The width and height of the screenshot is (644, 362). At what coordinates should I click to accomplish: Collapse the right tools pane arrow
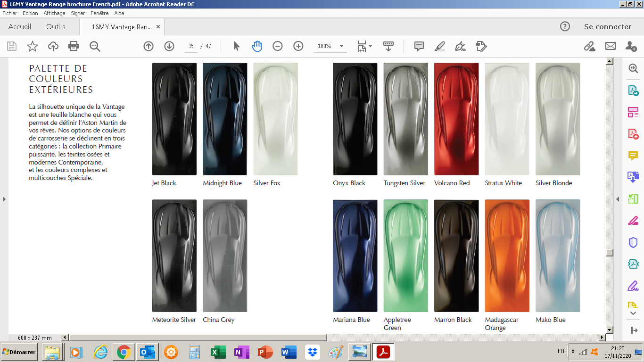tap(618, 199)
